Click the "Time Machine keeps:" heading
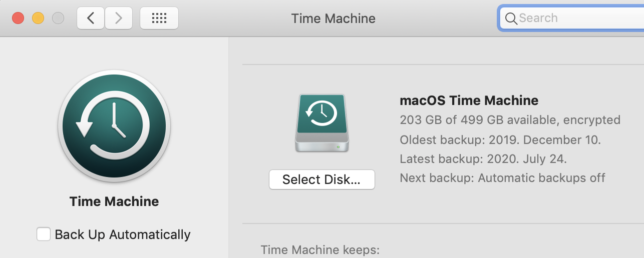Image resolution: width=644 pixels, height=258 pixels. 320,249
